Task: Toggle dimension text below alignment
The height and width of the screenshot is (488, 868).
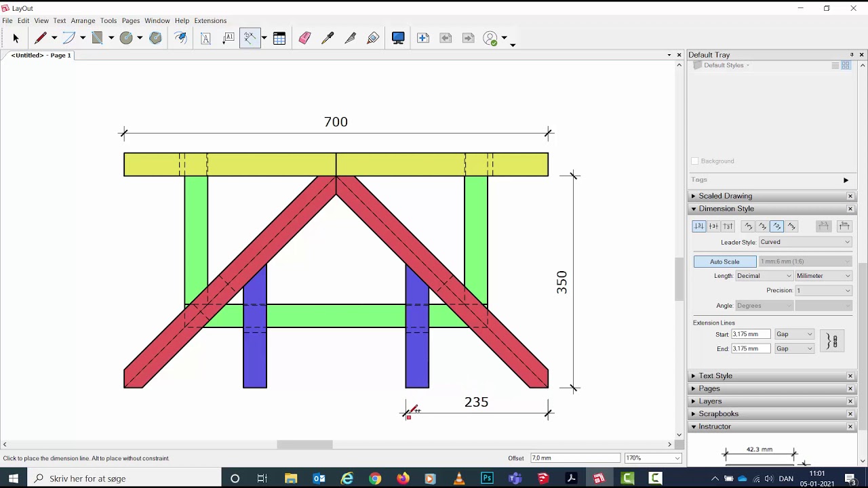Action: 728,226
